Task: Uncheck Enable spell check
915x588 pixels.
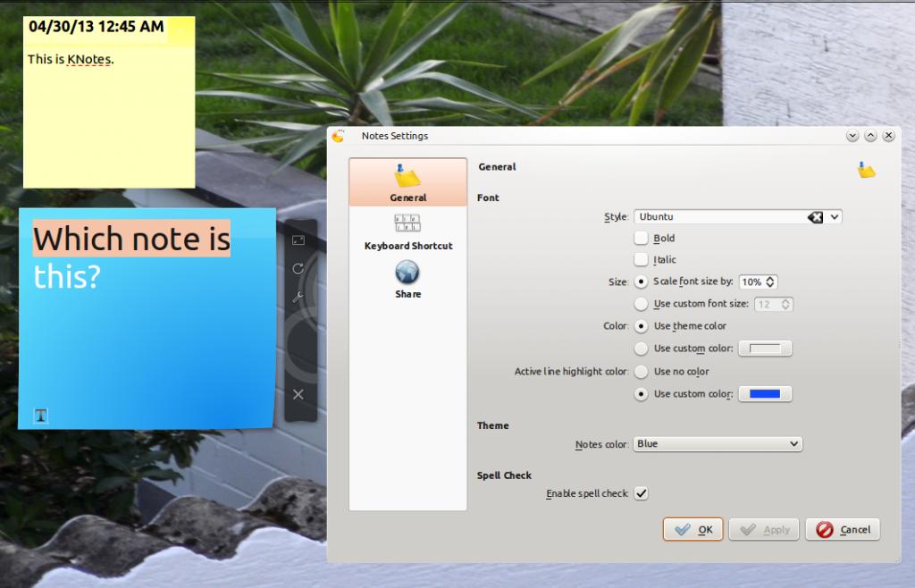Action: (641, 493)
